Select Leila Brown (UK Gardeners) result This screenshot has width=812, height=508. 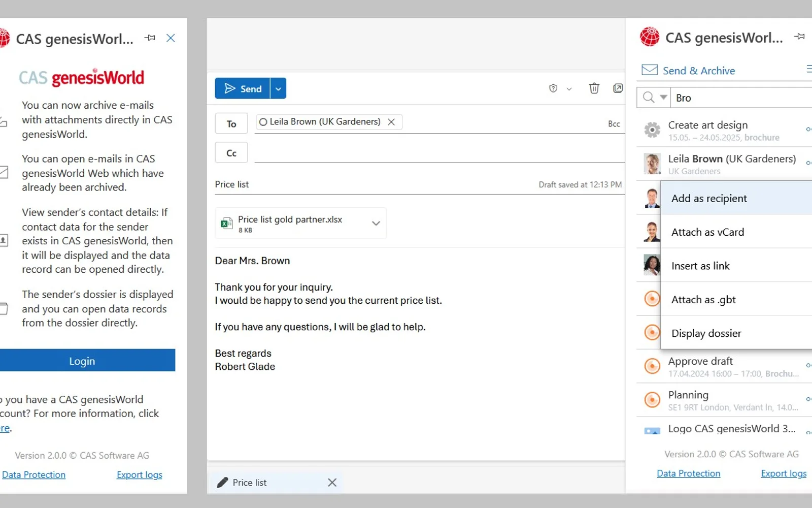pyautogui.click(x=724, y=164)
